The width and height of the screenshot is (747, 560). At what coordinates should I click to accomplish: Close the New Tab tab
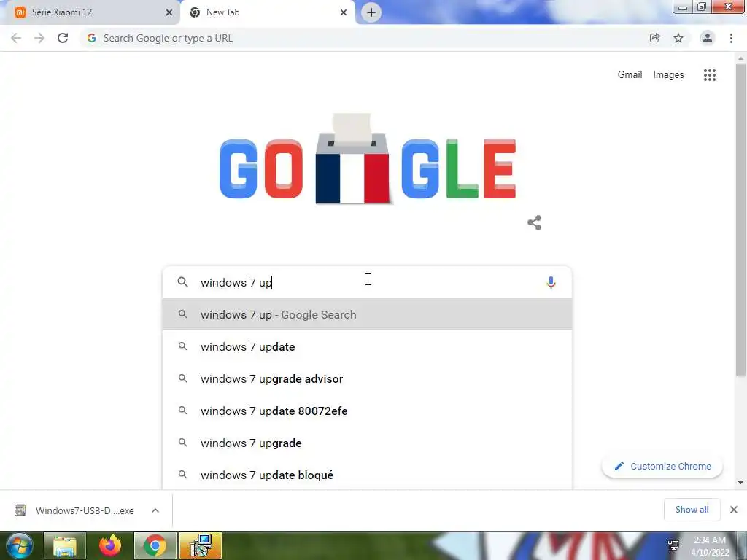(x=344, y=12)
